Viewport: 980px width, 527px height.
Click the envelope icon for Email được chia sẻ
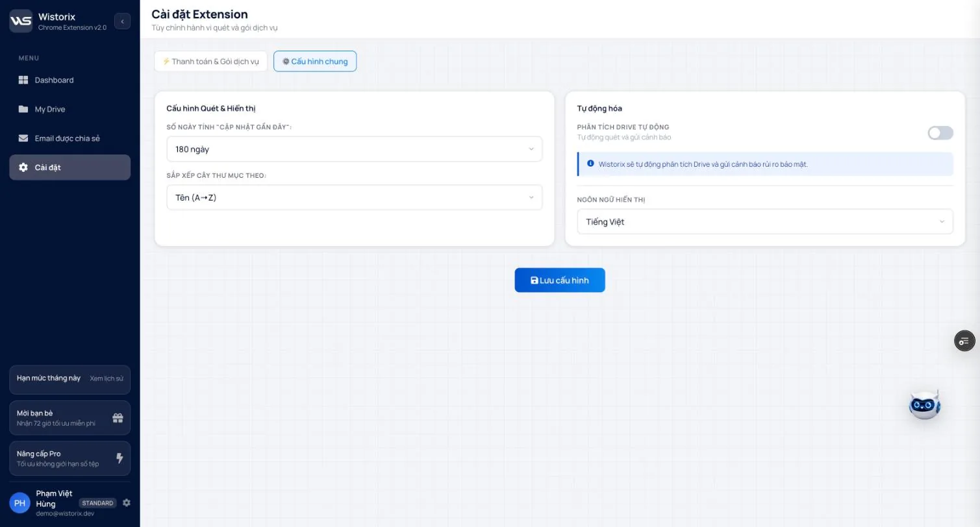click(x=23, y=138)
